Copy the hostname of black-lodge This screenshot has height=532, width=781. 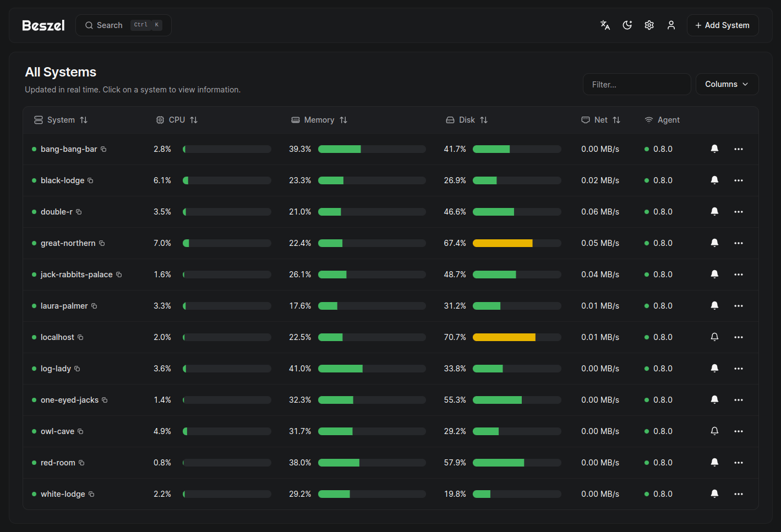(x=91, y=180)
